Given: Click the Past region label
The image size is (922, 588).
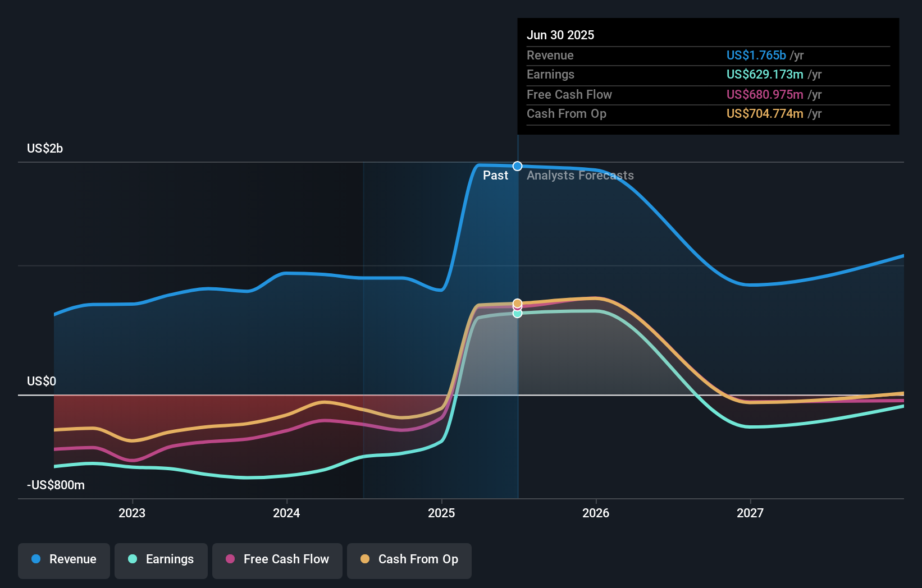Looking at the screenshot, I should click(x=495, y=175).
